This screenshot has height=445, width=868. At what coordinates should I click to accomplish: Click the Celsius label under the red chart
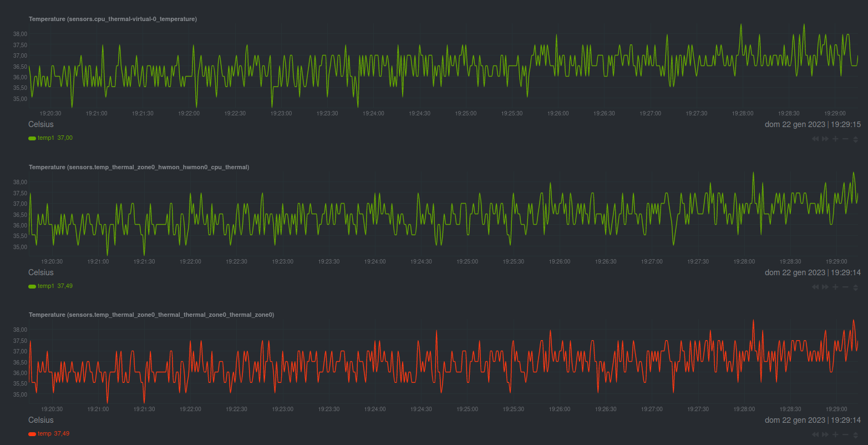pos(41,420)
